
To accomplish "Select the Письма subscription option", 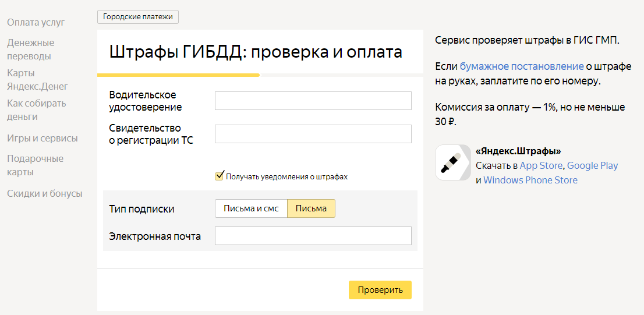I will click(x=311, y=208).
